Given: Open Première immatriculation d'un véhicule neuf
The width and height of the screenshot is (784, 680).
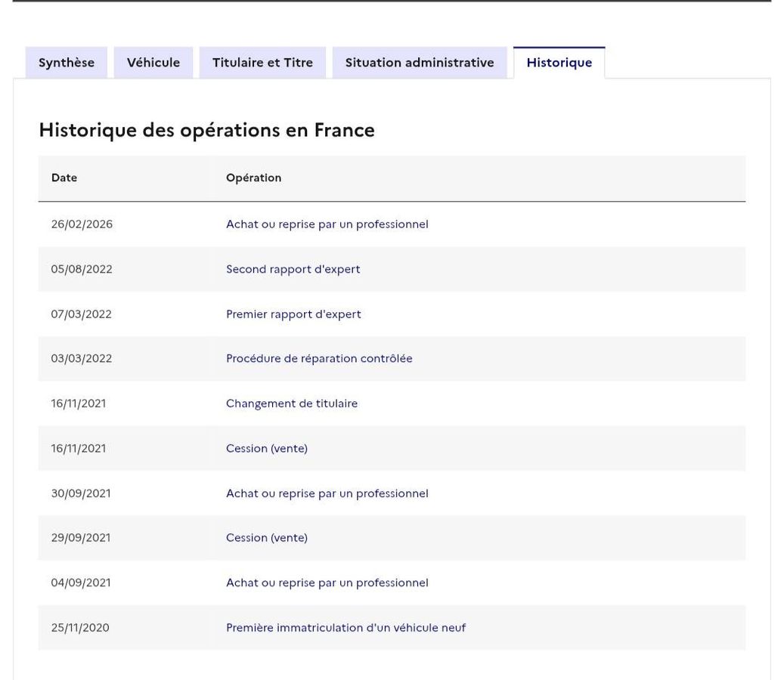Looking at the screenshot, I should [x=346, y=628].
